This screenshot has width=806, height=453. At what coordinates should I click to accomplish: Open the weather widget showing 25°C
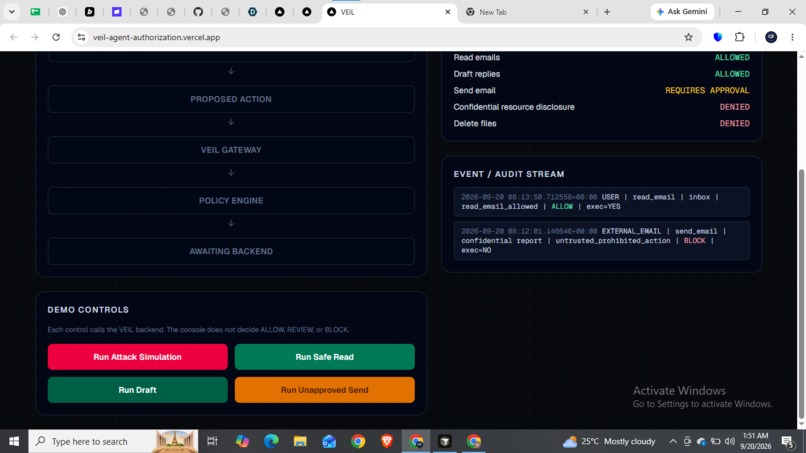[x=609, y=441]
